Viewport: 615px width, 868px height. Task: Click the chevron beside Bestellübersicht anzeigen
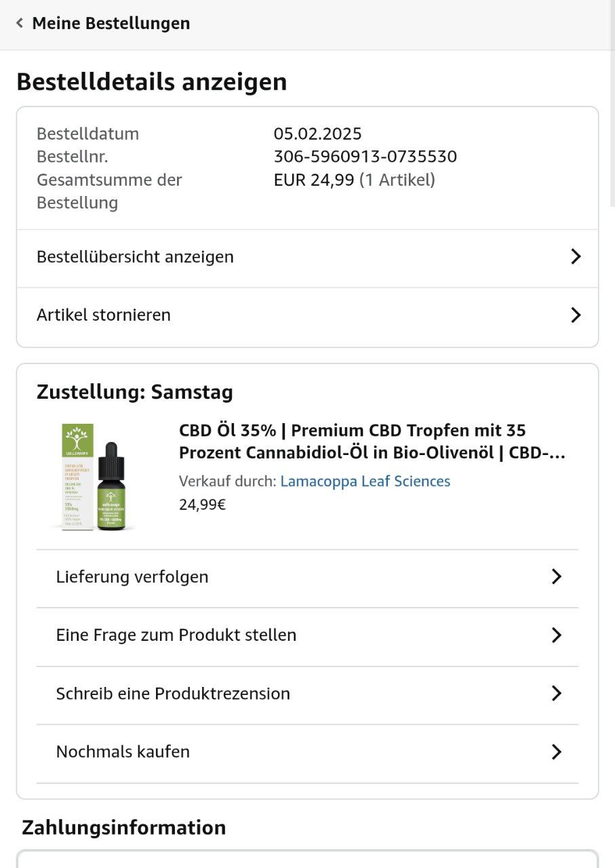click(x=576, y=257)
